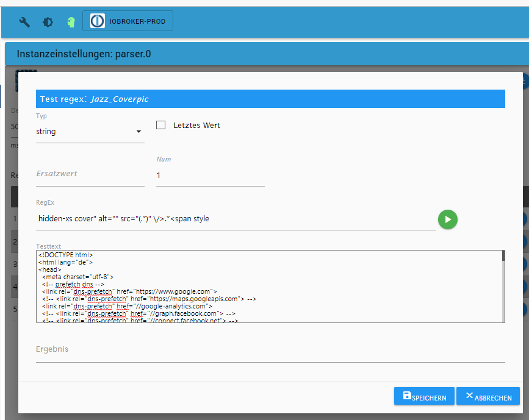Toggle the theme brightness icon

pos(48,22)
